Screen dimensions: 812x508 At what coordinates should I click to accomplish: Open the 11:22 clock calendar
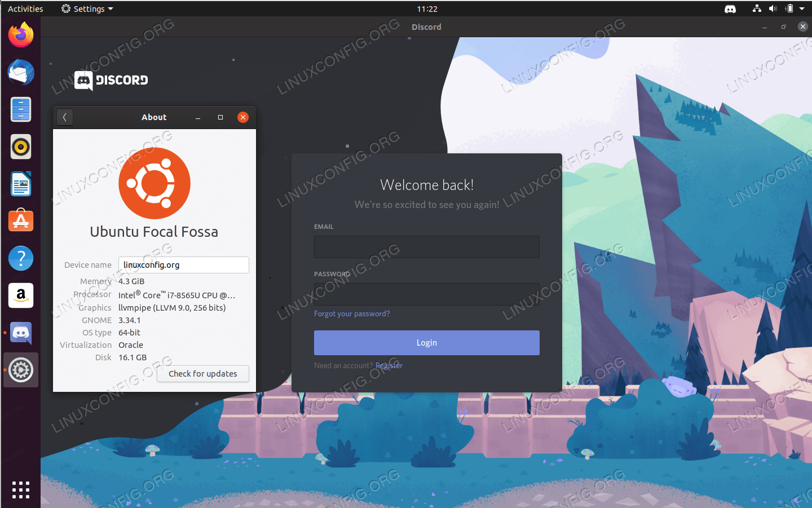click(x=427, y=9)
